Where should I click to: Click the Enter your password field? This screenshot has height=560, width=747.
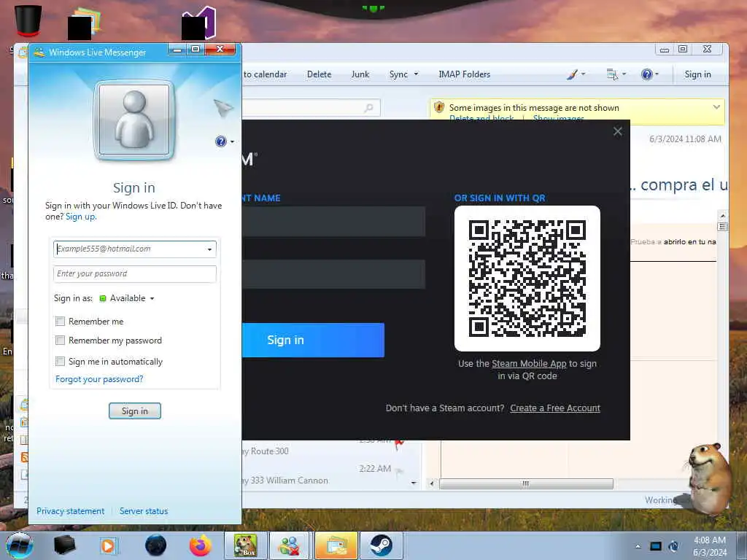pos(135,274)
